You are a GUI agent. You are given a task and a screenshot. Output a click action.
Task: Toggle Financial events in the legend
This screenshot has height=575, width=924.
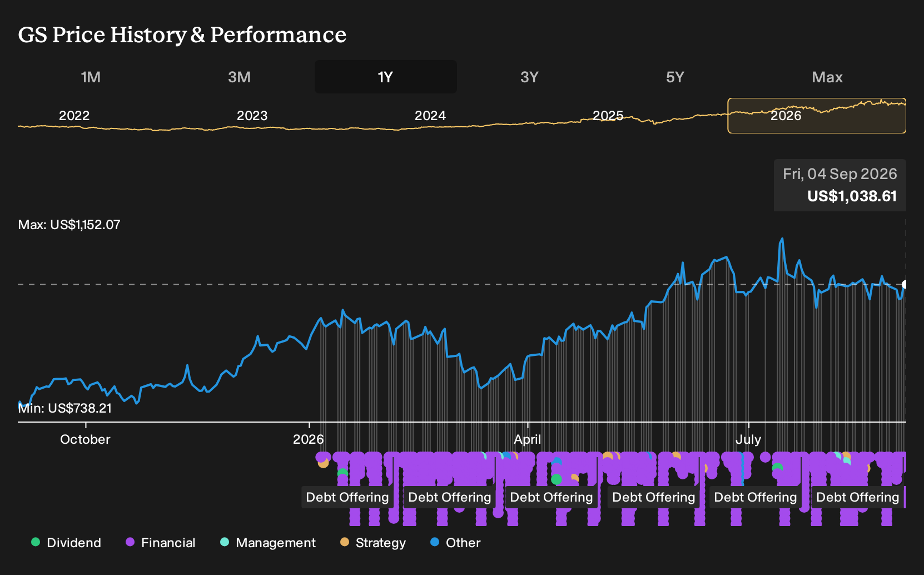(x=160, y=543)
